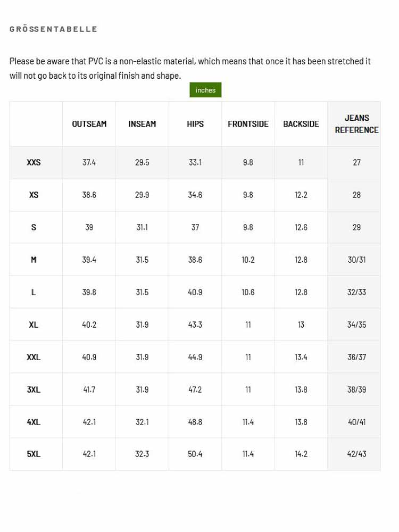Select the XS size row label
Viewport: 399px width, 532px height.
click(34, 195)
